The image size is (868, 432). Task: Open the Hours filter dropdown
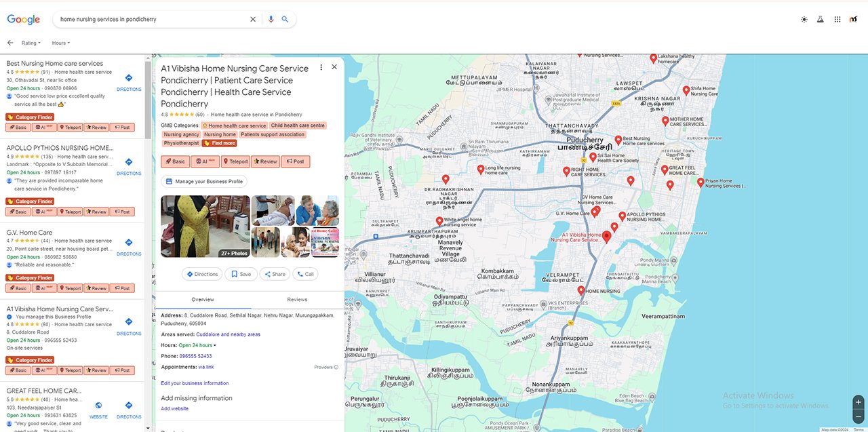[x=60, y=43]
